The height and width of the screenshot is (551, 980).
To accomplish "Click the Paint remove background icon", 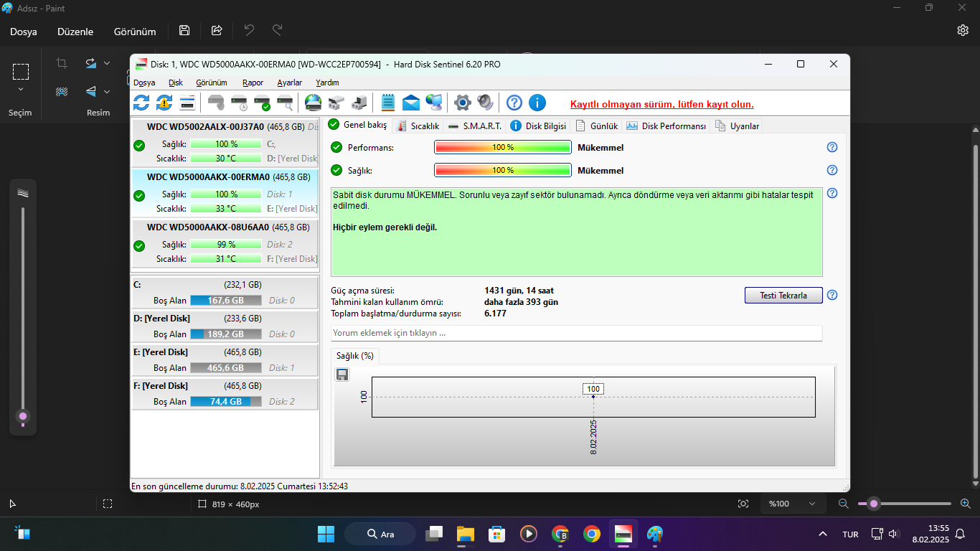I will [62, 91].
